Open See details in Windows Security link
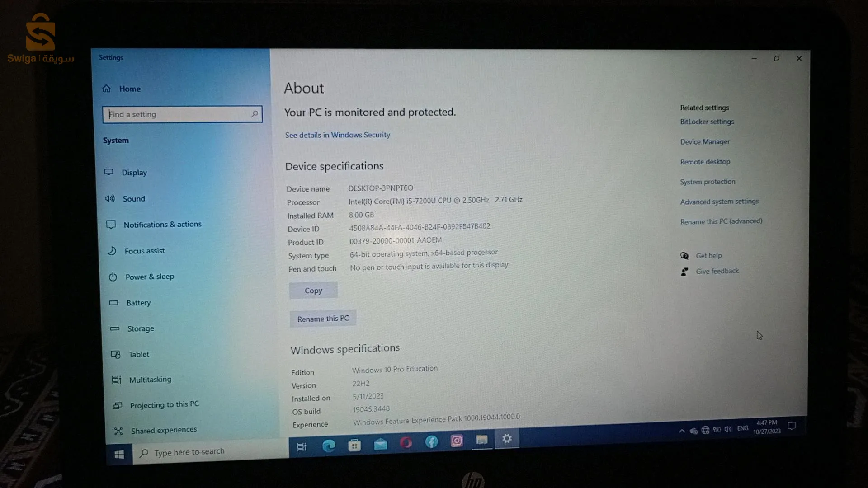 coord(337,135)
